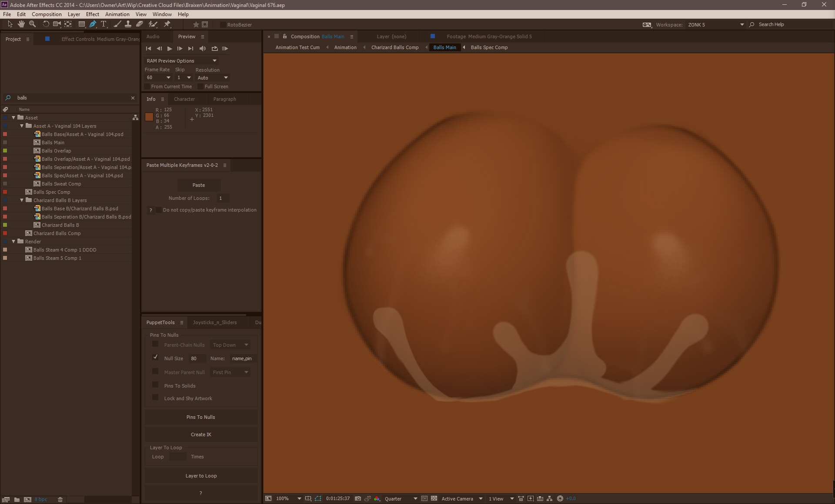The height and width of the screenshot is (504, 835).
Task: Select the Eraser tool
Action: click(x=140, y=24)
